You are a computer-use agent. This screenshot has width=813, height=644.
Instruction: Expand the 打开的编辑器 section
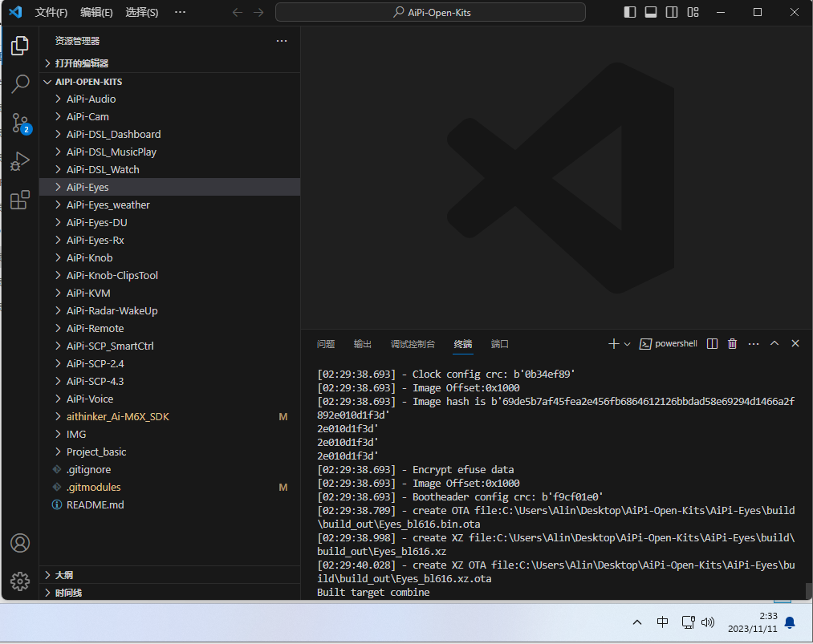click(170, 63)
